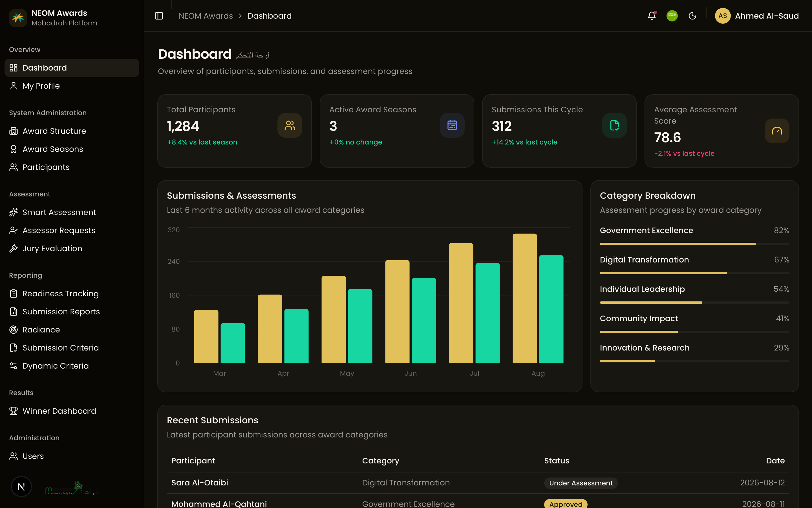Click the NEOM Awards logo icon
Screen dimensions: 812x508
[x=18, y=18]
